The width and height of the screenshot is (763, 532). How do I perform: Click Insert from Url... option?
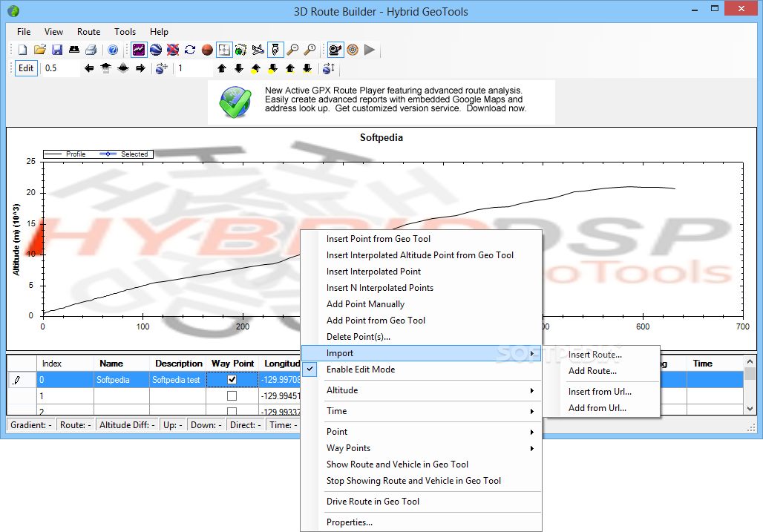[600, 392]
